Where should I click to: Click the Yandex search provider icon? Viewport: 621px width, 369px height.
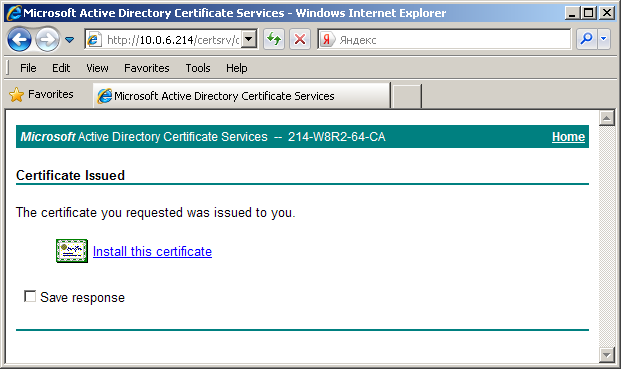coord(327,40)
